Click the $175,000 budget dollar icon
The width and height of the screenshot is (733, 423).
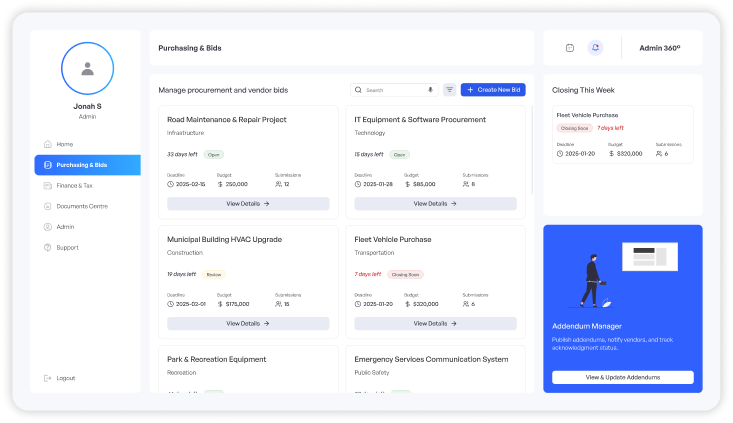[x=220, y=304]
